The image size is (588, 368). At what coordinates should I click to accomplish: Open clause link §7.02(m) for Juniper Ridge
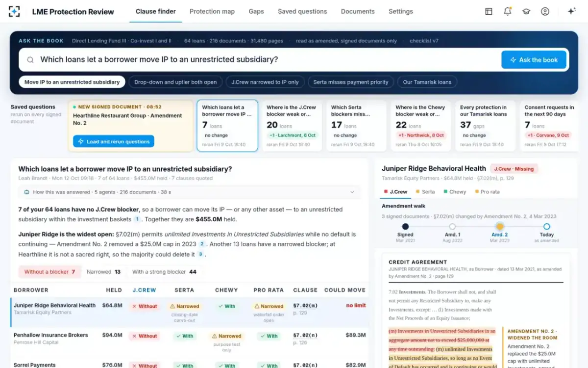click(305, 305)
